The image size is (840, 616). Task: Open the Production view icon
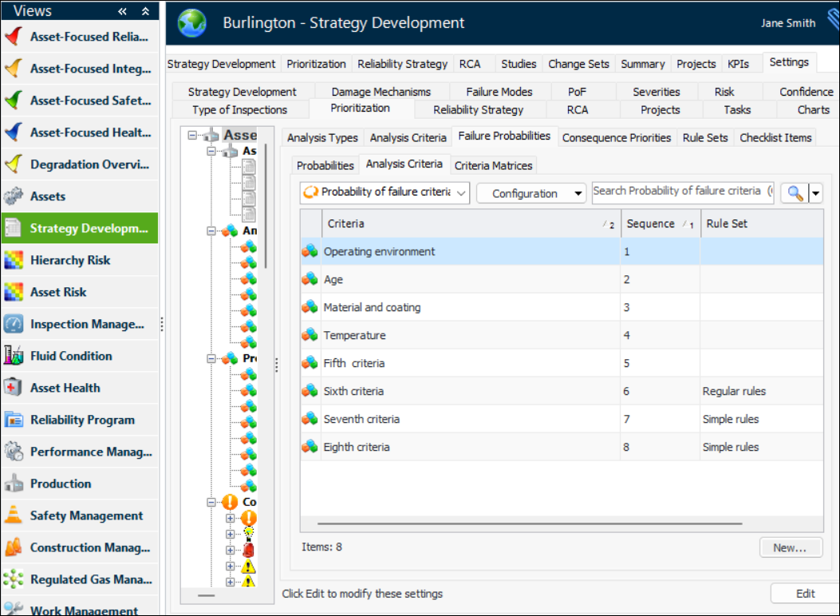click(x=14, y=484)
